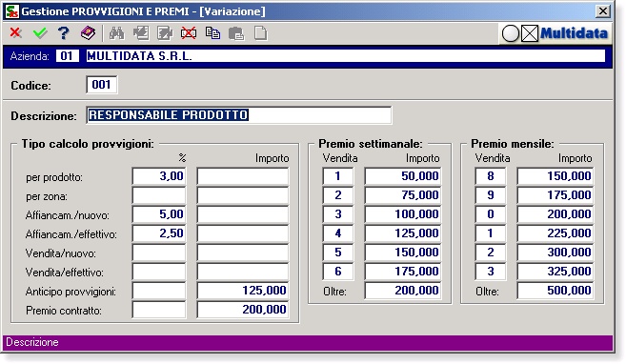Click the Anticipo provvigioni label

point(71,292)
